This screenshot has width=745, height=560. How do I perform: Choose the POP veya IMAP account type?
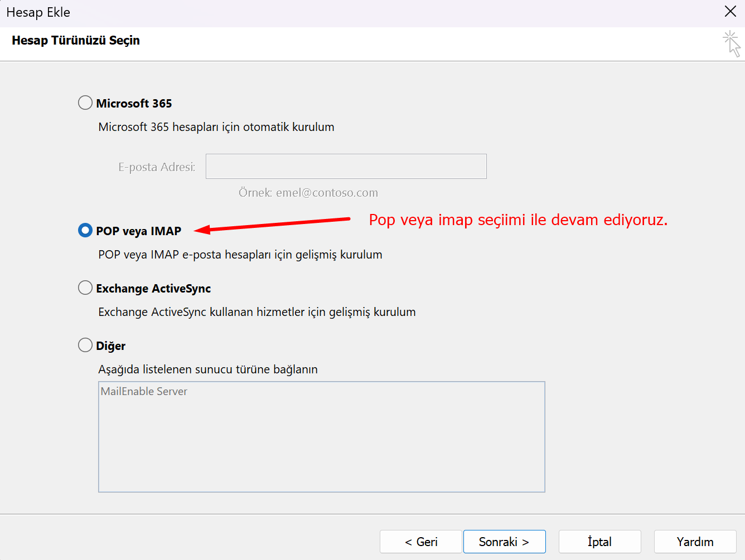coord(85,230)
